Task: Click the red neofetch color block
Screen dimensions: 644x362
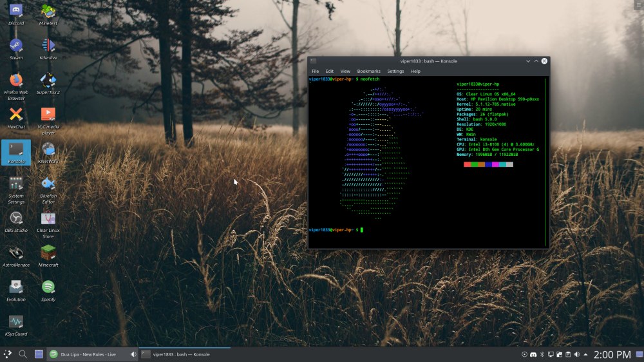Action: pyautogui.click(x=467, y=164)
